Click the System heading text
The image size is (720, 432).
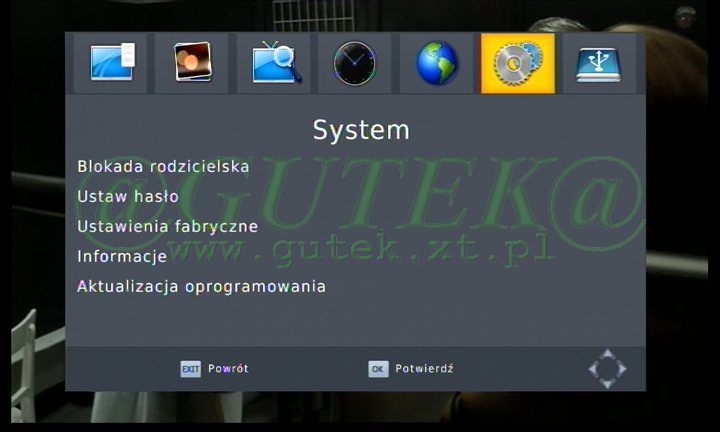(361, 131)
